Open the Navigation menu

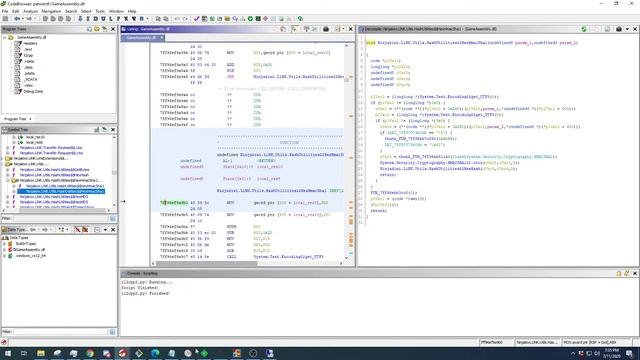[51, 11]
